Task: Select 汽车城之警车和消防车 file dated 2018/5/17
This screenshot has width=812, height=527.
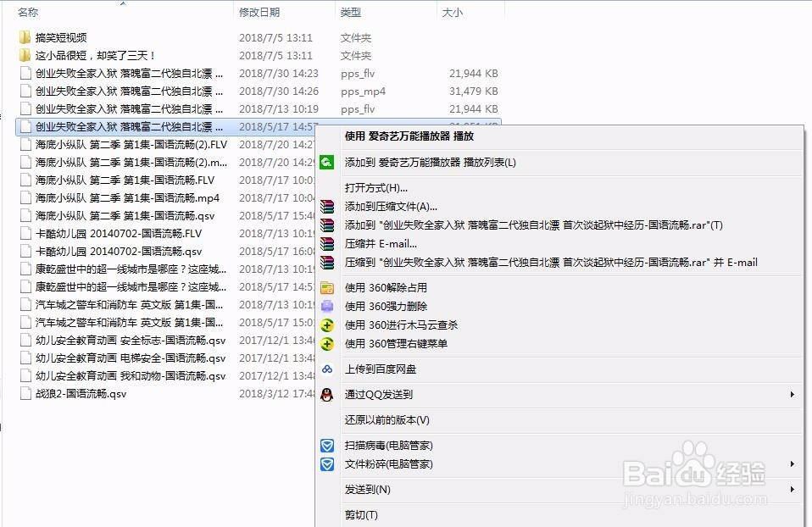Action: [130, 323]
